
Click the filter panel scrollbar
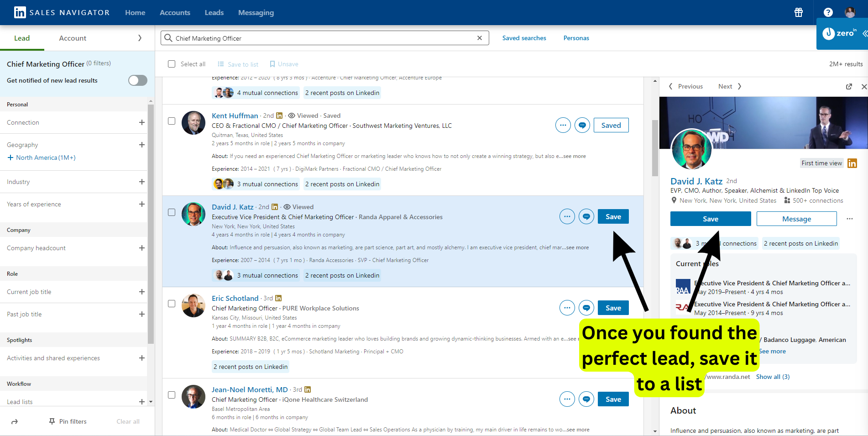(x=151, y=224)
